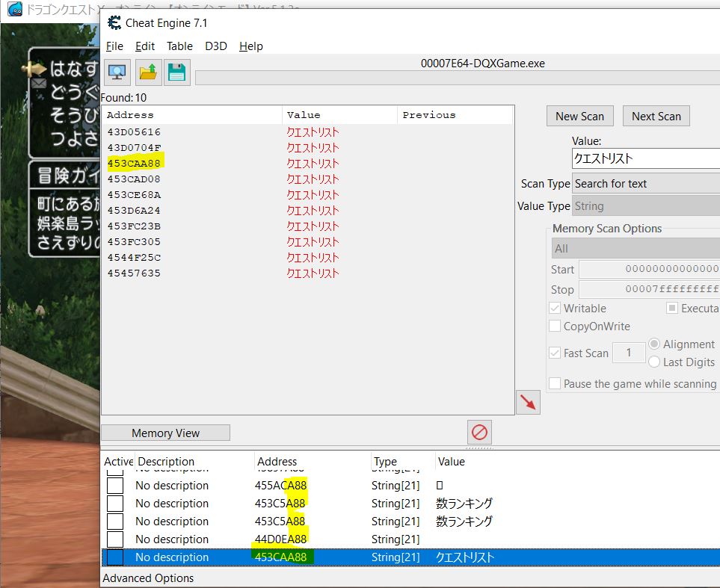The image size is (720, 588).
Task: Toggle the Fast Scan checkbox
Action: point(555,353)
